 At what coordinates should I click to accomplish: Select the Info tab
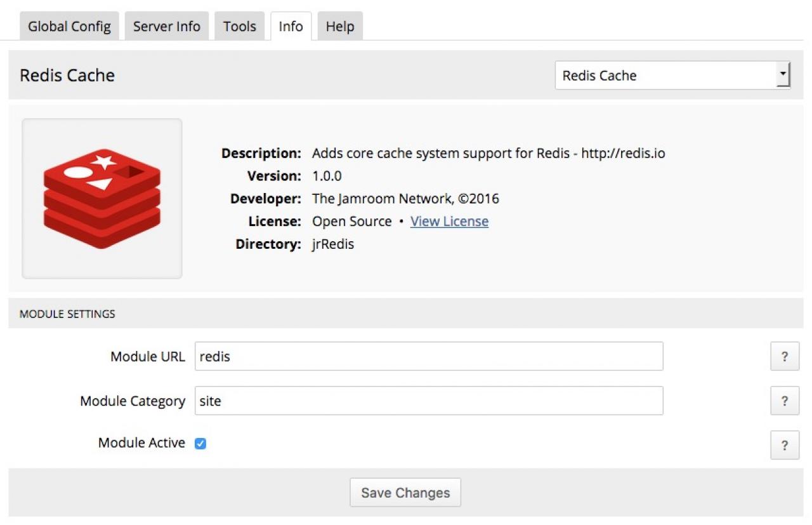pyautogui.click(x=291, y=27)
